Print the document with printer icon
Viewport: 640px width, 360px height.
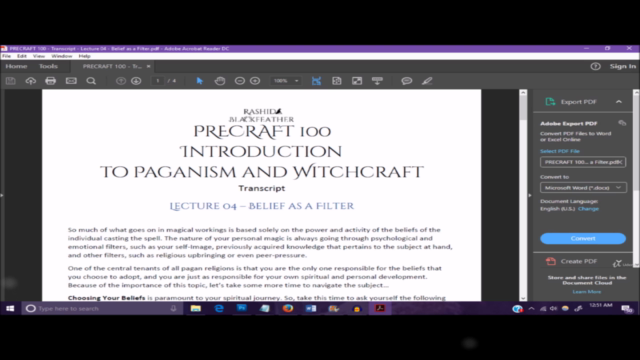pos(51,81)
